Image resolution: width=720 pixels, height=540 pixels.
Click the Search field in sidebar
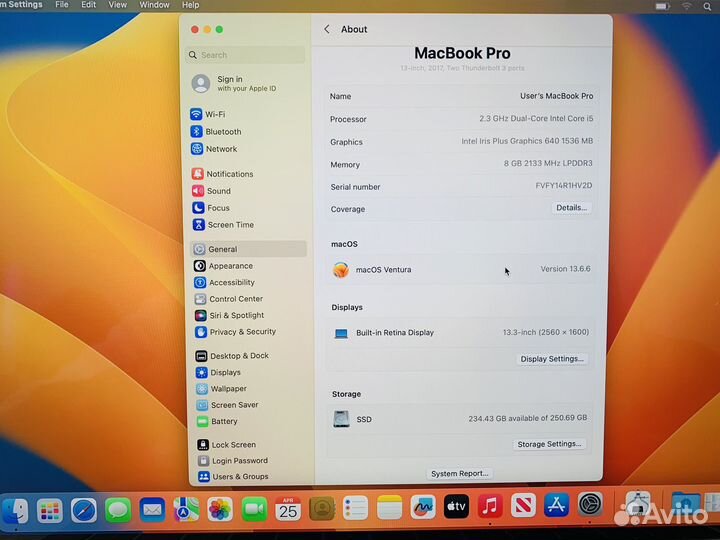tap(245, 55)
